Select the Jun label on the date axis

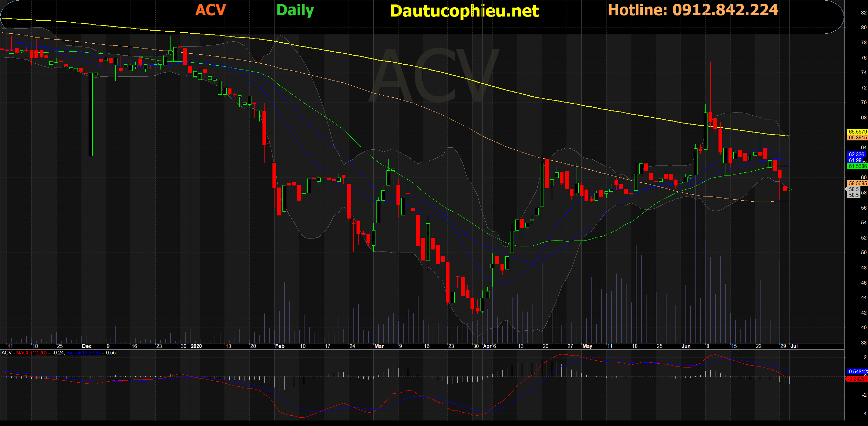point(686,346)
